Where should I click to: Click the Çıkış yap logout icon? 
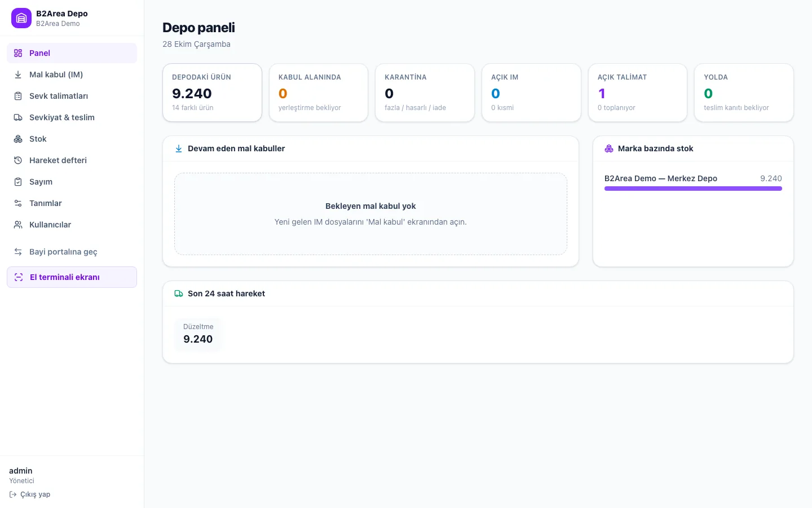tap(13, 494)
